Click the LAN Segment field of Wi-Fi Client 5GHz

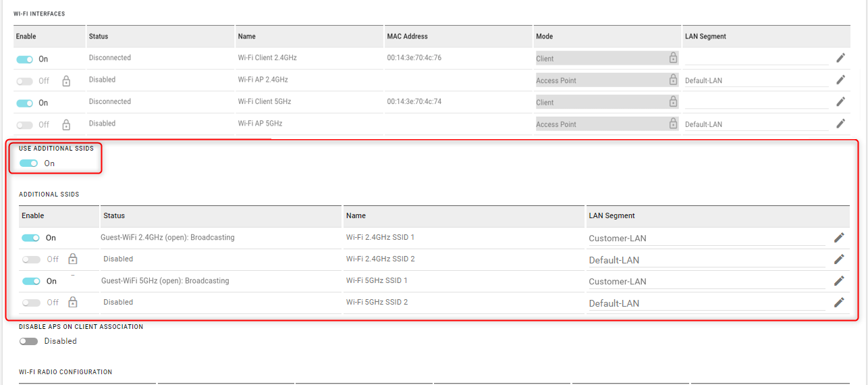[x=757, y=102]
